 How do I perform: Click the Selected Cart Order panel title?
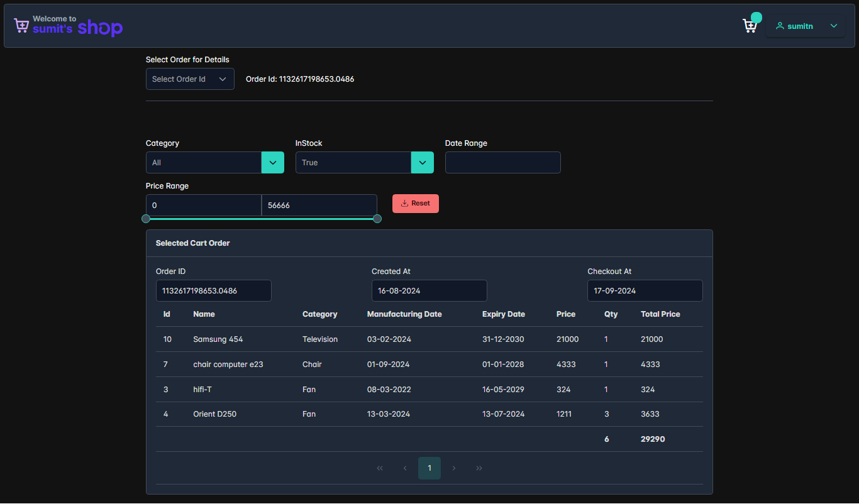(193, 243)
